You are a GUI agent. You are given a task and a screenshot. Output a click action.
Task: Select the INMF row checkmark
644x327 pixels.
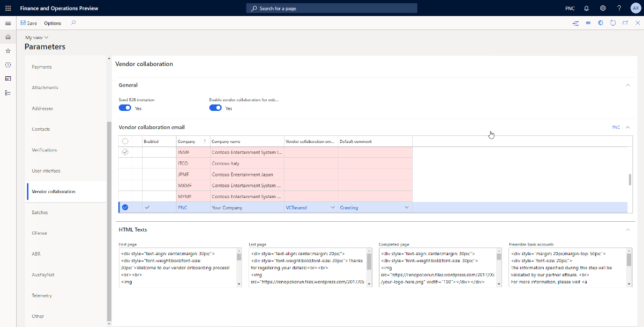pos(125,152)
